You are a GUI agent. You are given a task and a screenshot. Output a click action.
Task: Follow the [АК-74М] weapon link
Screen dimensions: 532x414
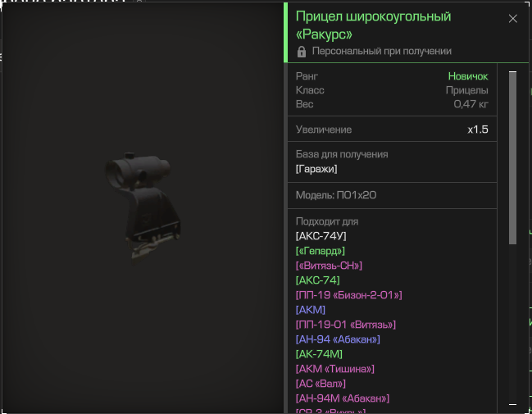click(x=319, y=354)
